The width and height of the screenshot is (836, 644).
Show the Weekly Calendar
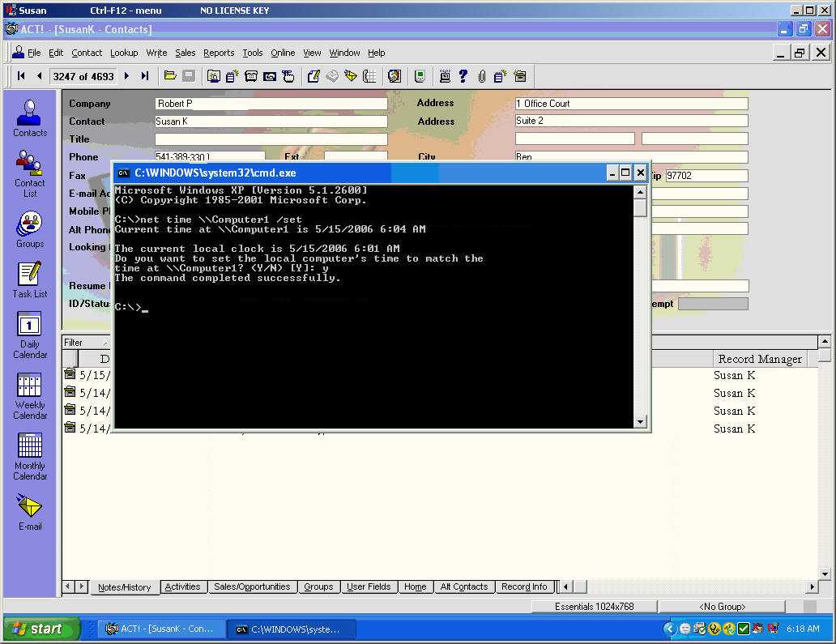click(x=30, y=396)
